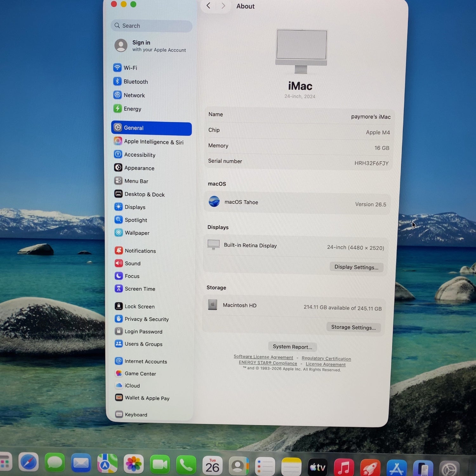Select Login Password in the sidebar
Screen dimensions: 476x476
pyautogui.click(x=139, y=331)
